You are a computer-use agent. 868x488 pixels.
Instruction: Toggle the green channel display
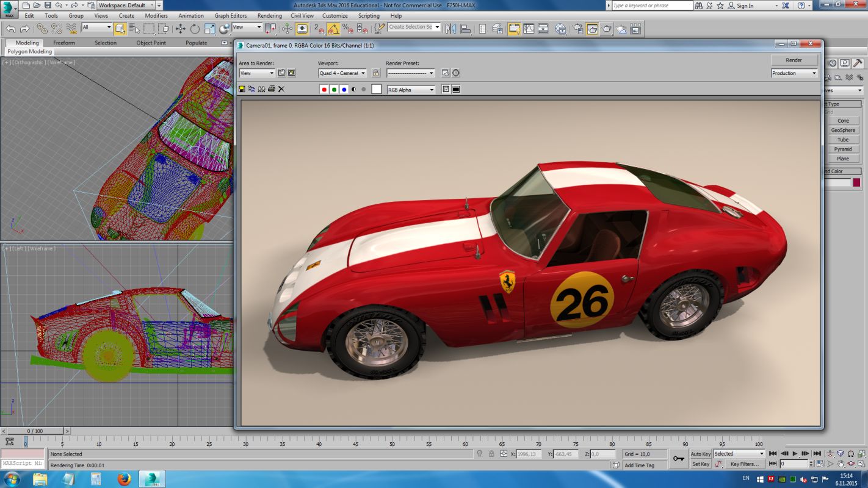(x=334, y=89)
